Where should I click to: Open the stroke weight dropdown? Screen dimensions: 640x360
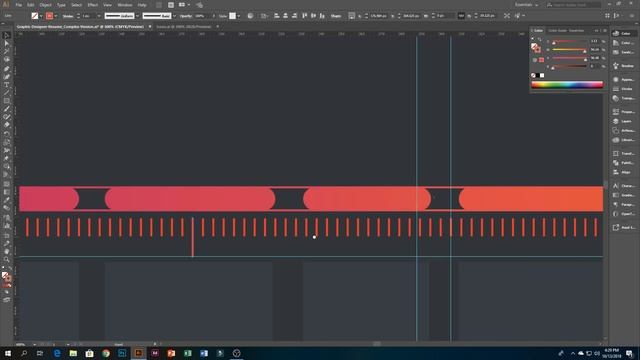99,16
